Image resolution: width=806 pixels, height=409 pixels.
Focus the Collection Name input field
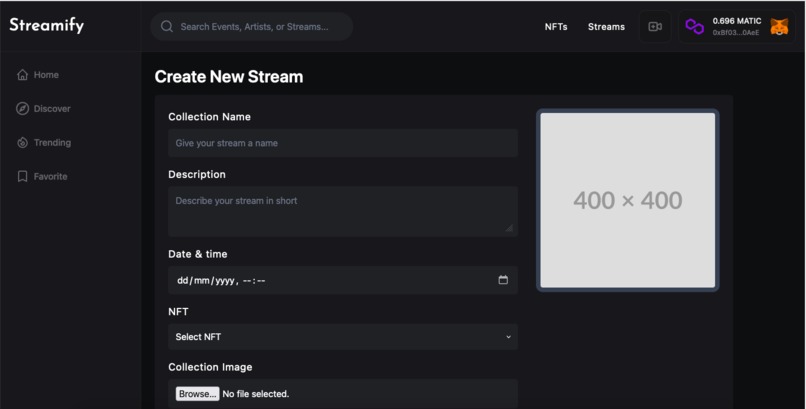pos(343,143)
